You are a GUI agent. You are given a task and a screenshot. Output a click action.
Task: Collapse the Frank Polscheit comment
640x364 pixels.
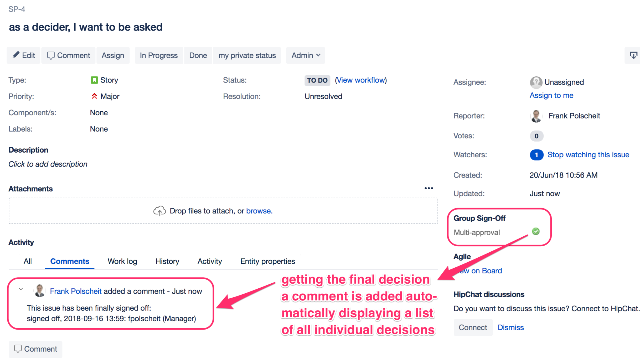pyautogui.click(x=21, y=289)
